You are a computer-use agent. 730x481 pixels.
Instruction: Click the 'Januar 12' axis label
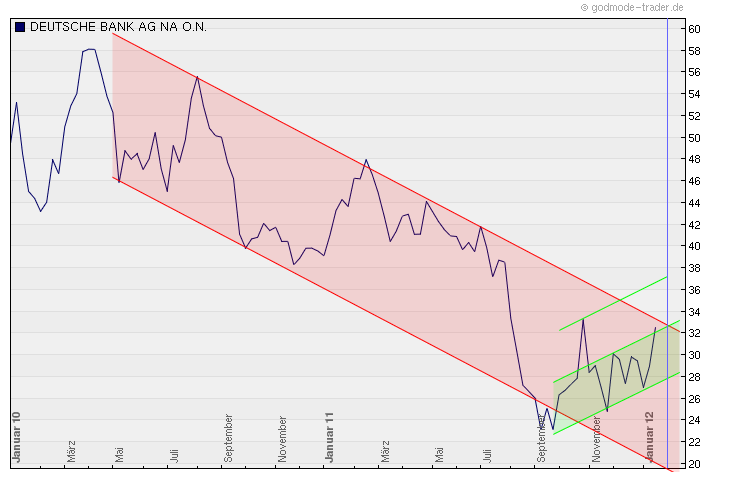tap(649, 437)
